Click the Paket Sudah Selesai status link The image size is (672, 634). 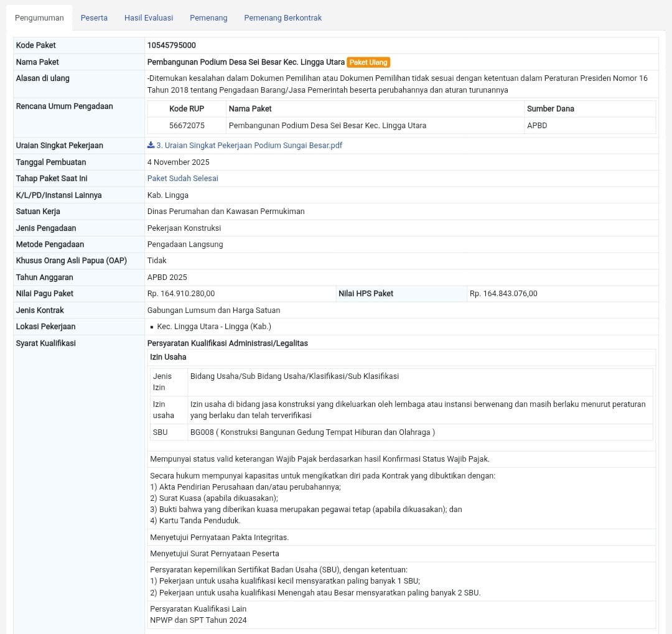pyautogui.click(x=182, y=179)
